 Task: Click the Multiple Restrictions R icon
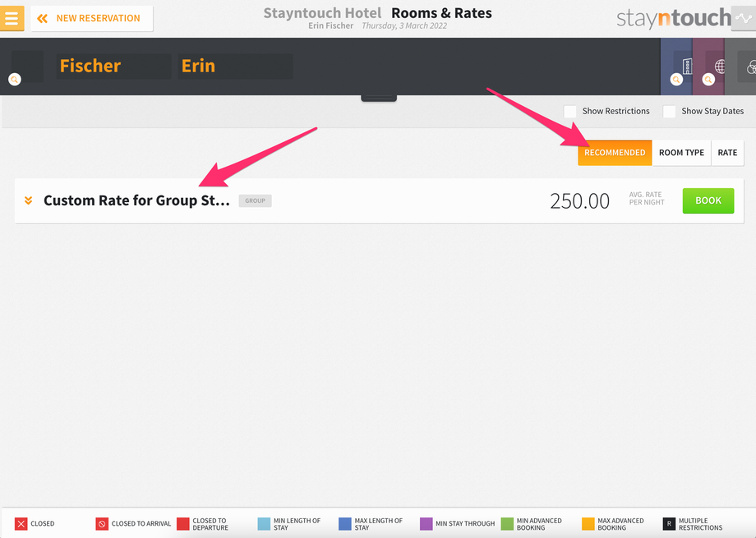click(x=669, y=523)
